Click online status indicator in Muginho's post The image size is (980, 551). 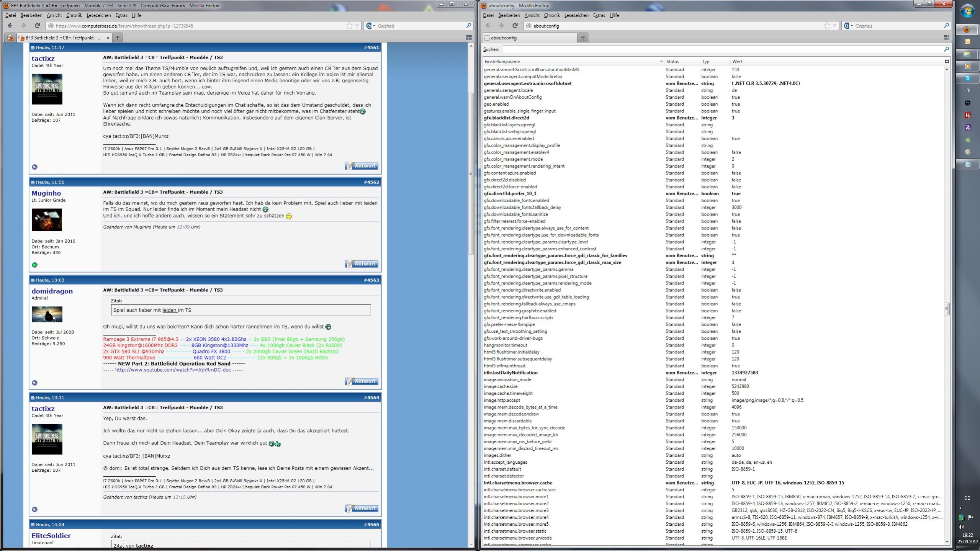34,265
